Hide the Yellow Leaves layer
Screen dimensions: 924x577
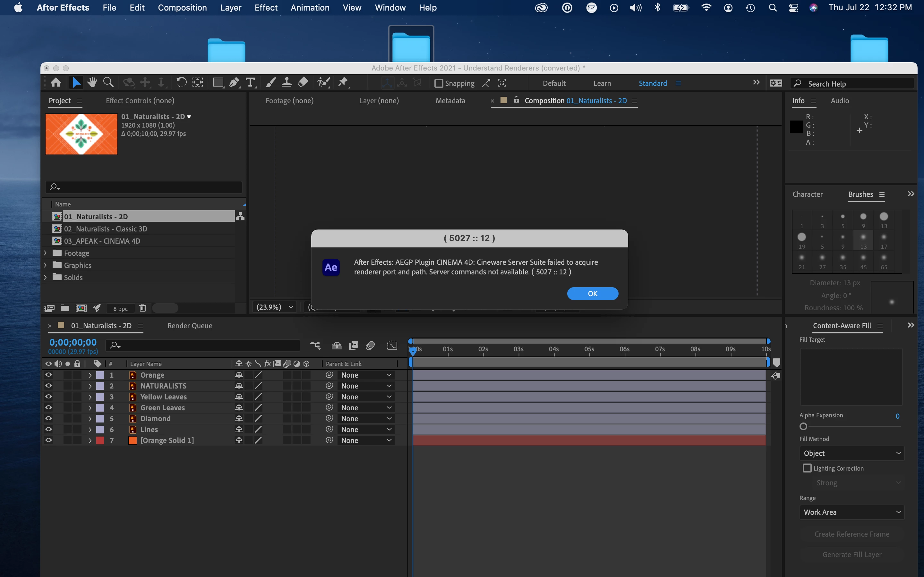(x=48, y=397)
